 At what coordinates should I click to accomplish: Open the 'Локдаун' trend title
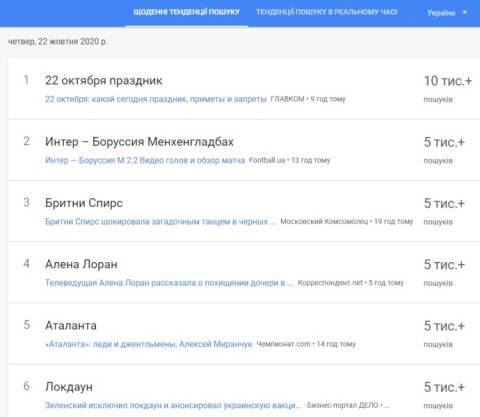tap(69, 387)
